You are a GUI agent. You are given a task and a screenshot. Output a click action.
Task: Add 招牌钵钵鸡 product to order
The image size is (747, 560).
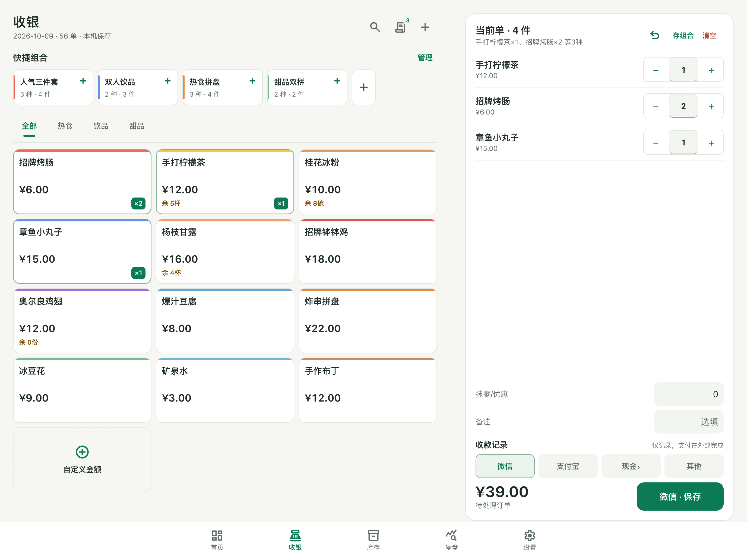368,252
